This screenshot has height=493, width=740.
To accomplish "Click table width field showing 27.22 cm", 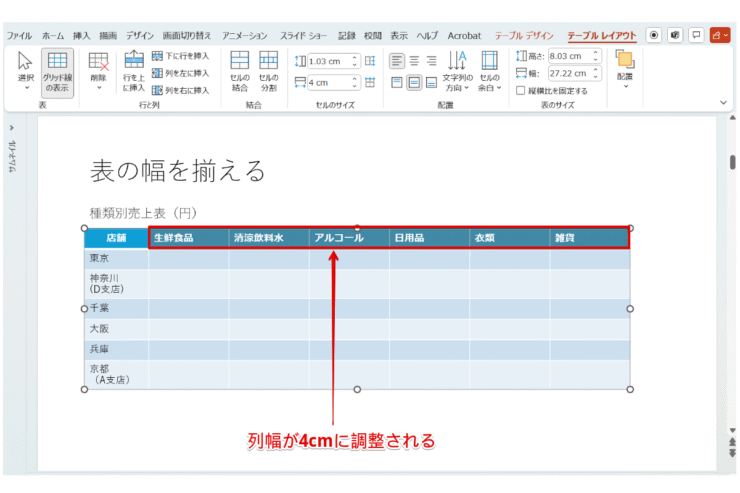I will pyautogui.click(x=570, y=74).
